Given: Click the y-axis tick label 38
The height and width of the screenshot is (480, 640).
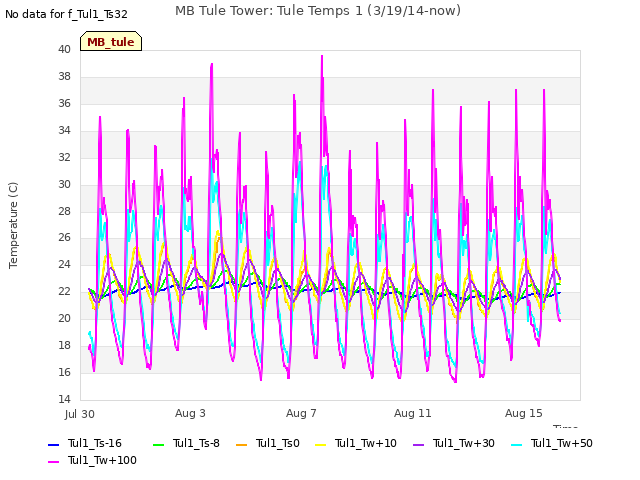Looking at the screenshot, I should (64, 76).
